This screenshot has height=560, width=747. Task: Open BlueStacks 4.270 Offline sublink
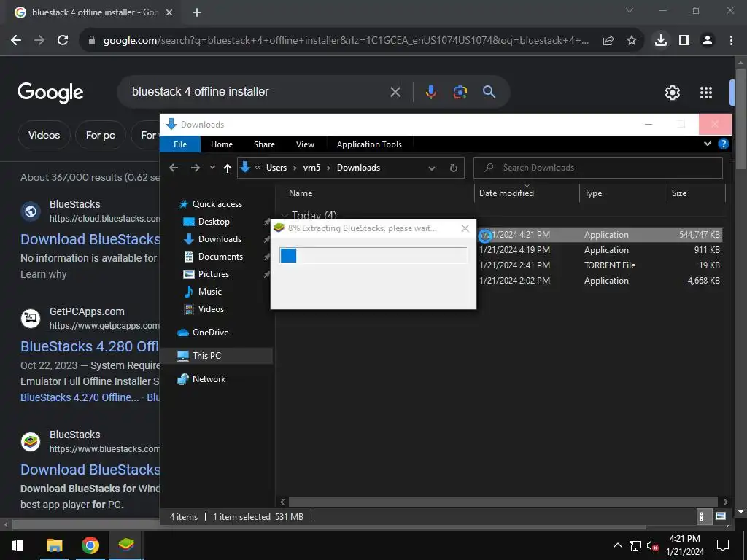pos(80,397)
